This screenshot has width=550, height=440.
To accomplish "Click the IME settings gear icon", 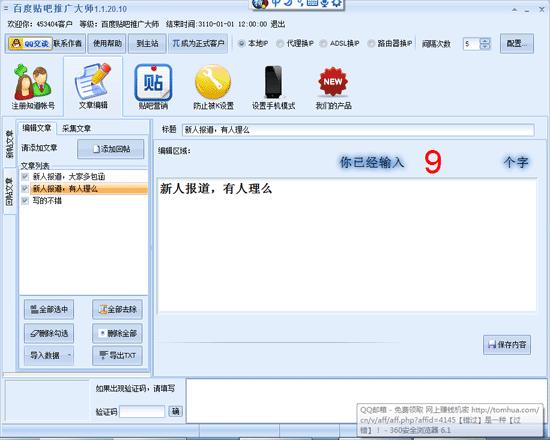I will point(337,3).
